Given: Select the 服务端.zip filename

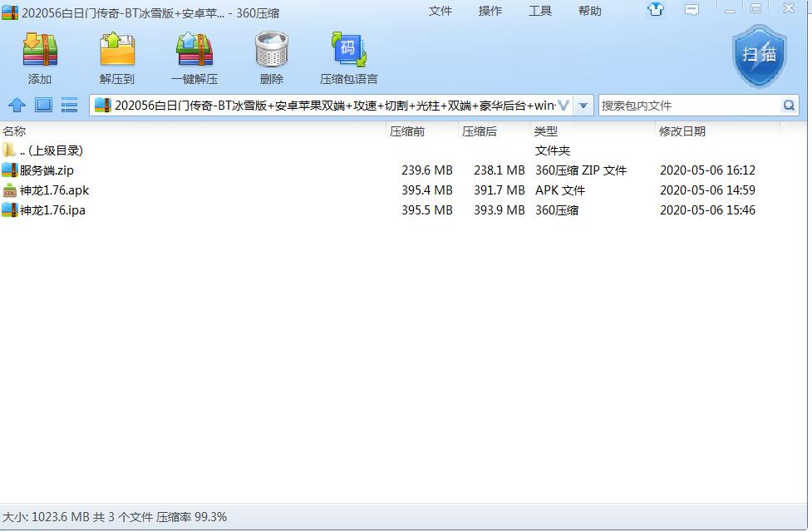Looking at the screenshot, I should [x=47, y=170].
